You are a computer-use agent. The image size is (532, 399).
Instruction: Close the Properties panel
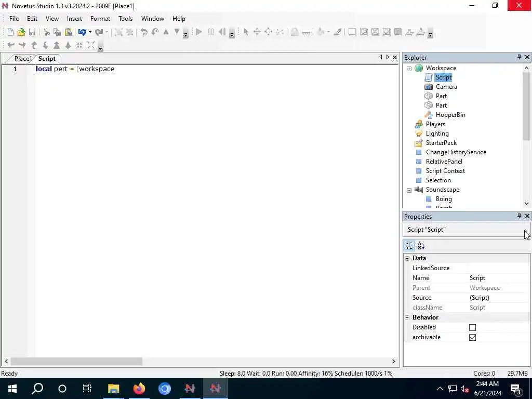(527, 216)
